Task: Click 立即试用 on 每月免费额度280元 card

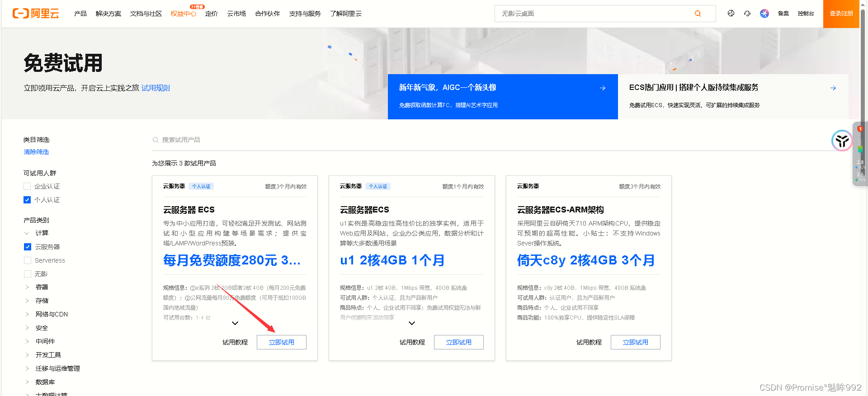Action: pyautogui.click(x=282, y=342)
